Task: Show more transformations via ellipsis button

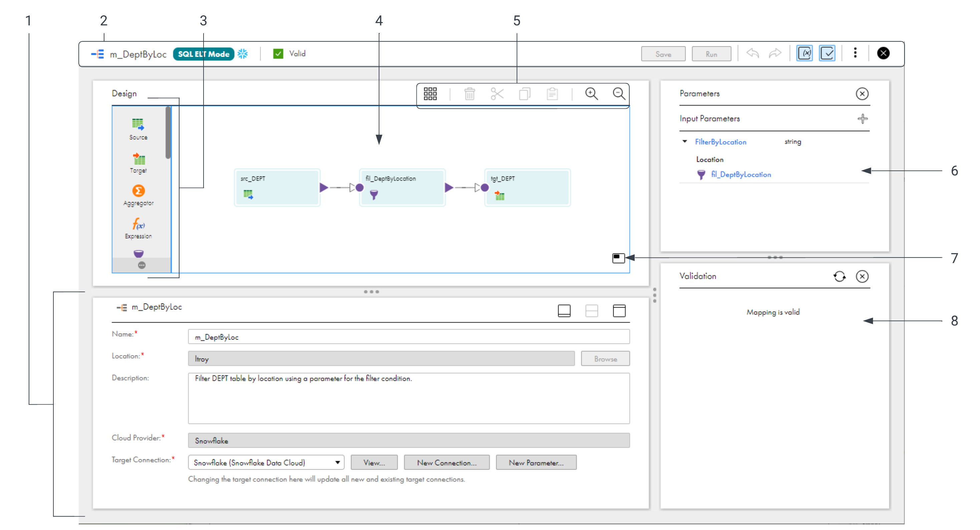Action: pos(141,265)
